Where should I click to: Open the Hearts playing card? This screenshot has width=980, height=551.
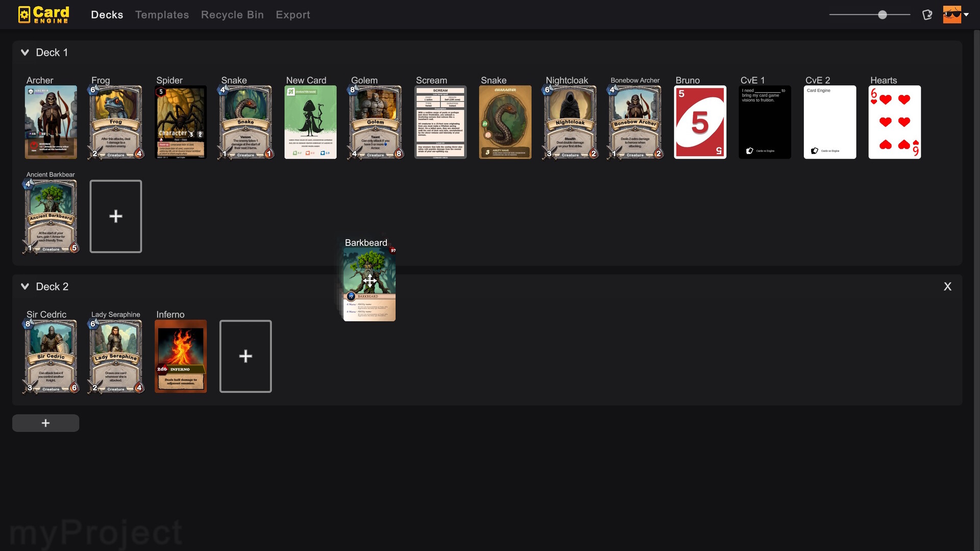tap(894, 122)
